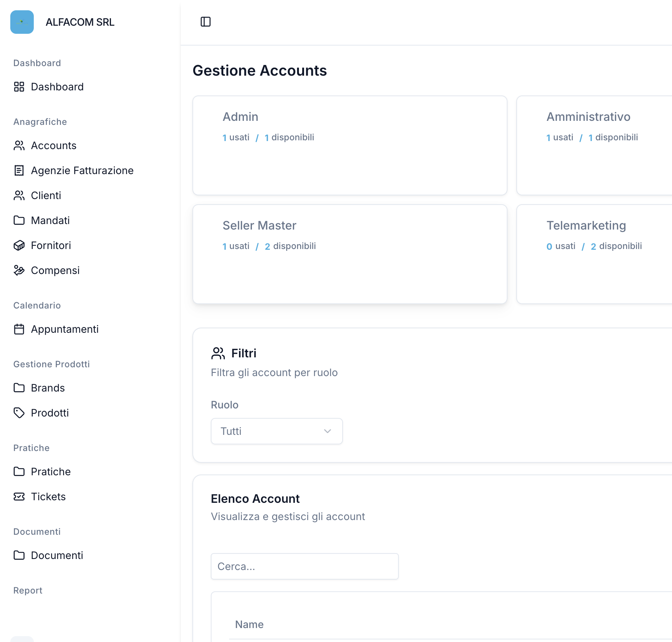Click the Compensi hand-coins icon

coord(19,270)
